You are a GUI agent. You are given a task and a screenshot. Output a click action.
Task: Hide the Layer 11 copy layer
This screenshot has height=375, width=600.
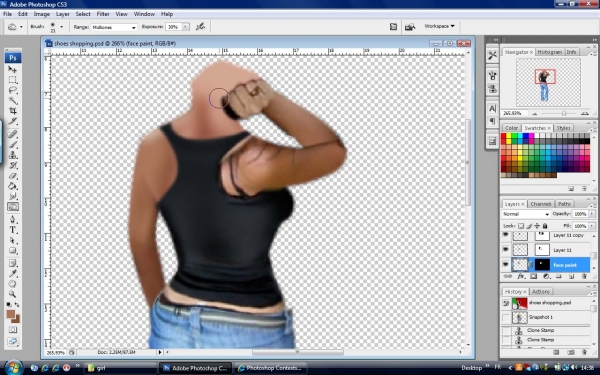click(x=505, y=235)
